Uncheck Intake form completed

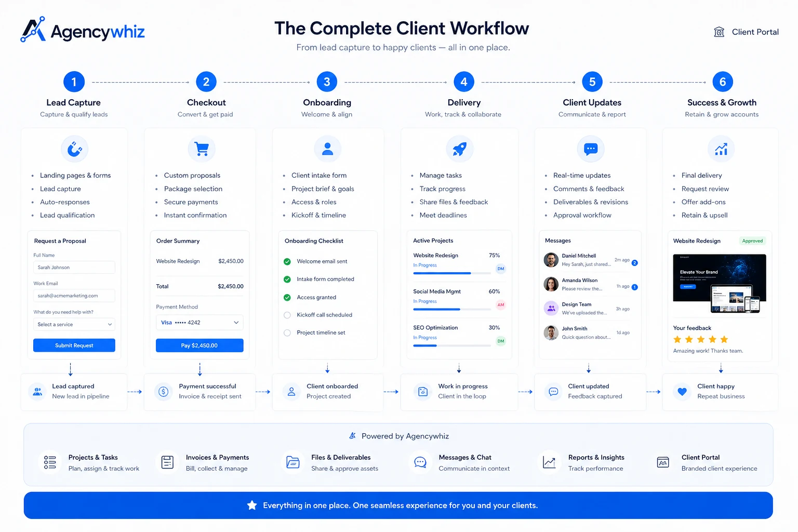[x=287, y=280]
